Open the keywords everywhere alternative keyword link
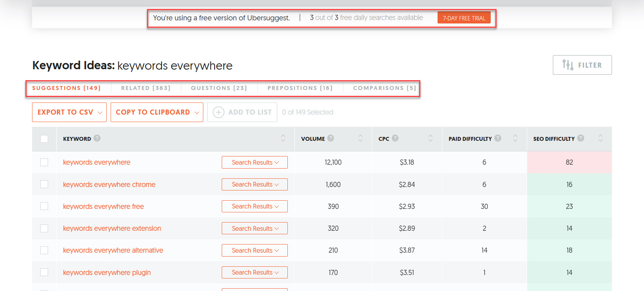The image size is (644, 291). pyautogui.click(x=113, y=250)
